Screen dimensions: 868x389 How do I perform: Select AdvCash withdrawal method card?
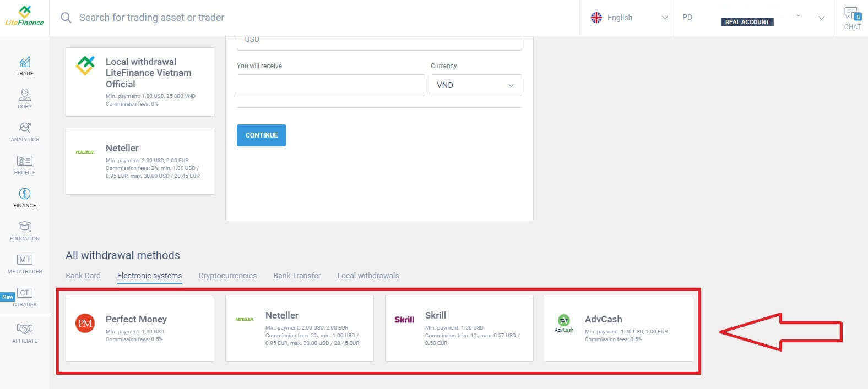(x=619, y=328)
